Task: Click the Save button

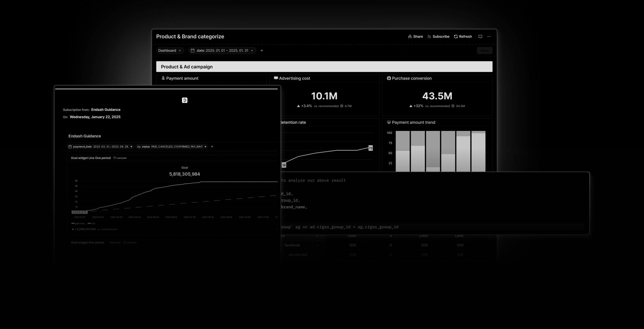Action: [x=484, y=50]
